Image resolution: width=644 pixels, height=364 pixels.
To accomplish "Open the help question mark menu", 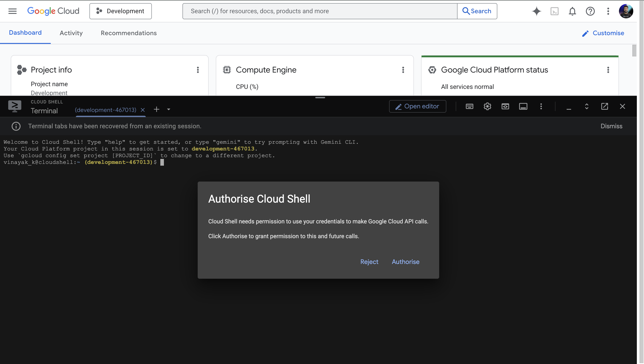I will pos(590,11).
